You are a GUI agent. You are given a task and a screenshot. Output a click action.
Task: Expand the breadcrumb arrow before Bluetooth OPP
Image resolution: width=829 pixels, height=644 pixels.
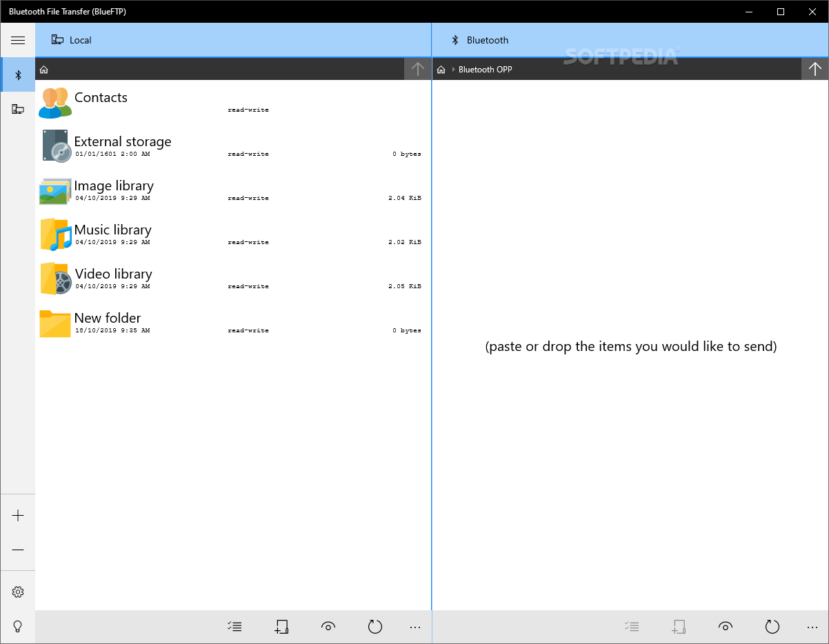point(453,70)
